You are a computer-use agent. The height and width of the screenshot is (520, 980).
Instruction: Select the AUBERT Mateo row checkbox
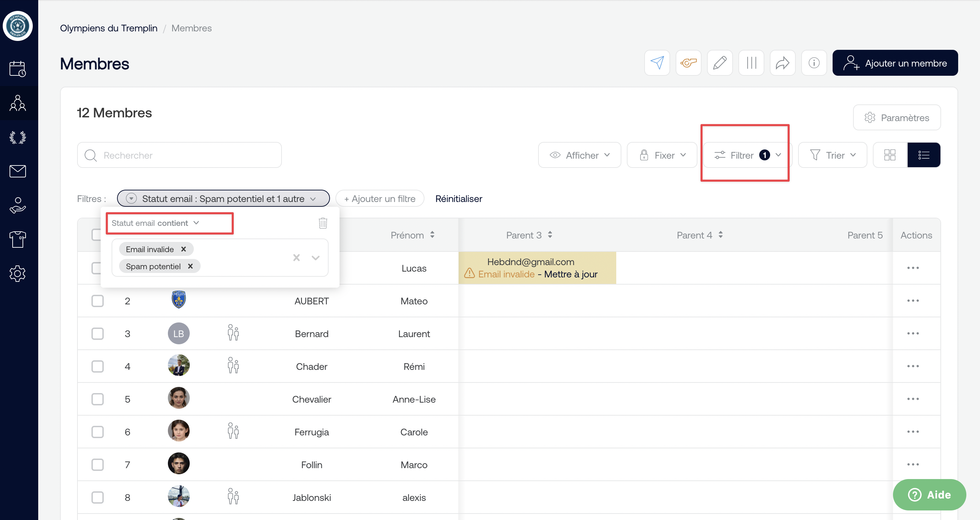[97, 301]
